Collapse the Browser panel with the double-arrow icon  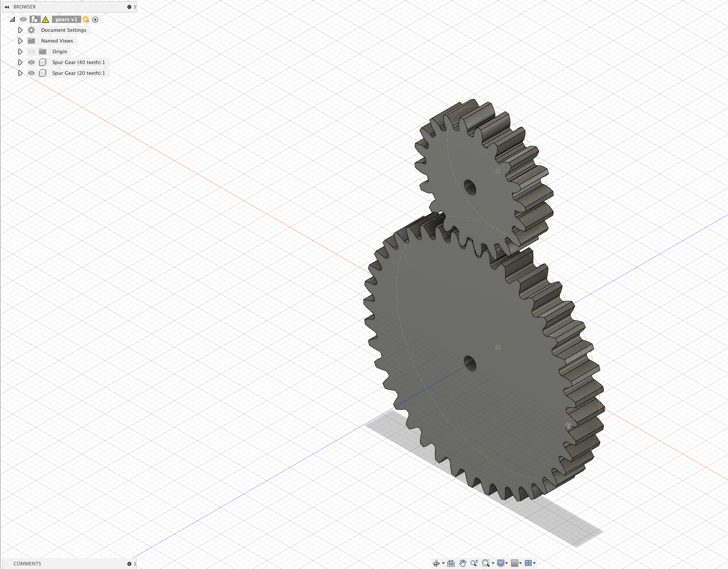(x=7, y=7)
